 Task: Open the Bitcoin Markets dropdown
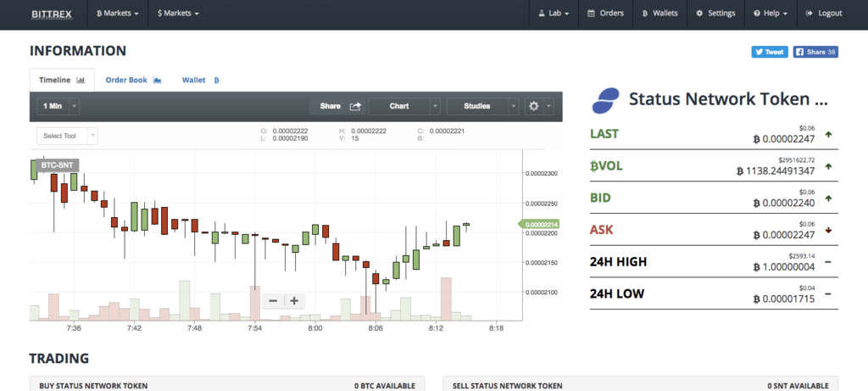click(x=117, y=14)
